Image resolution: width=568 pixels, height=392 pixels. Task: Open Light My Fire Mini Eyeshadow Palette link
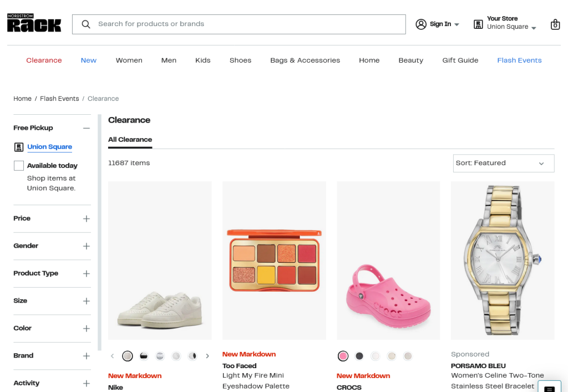click(256, 381)
